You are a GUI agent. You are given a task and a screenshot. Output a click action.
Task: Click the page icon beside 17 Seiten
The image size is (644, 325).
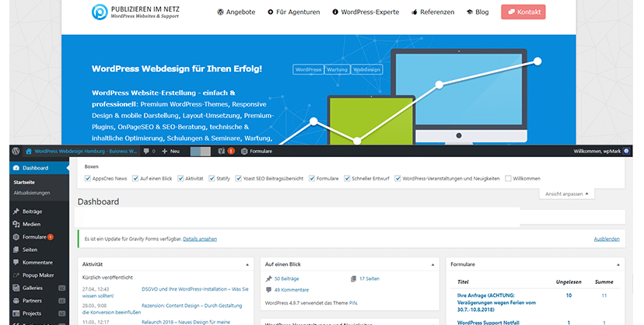click(x=354, y=278)
